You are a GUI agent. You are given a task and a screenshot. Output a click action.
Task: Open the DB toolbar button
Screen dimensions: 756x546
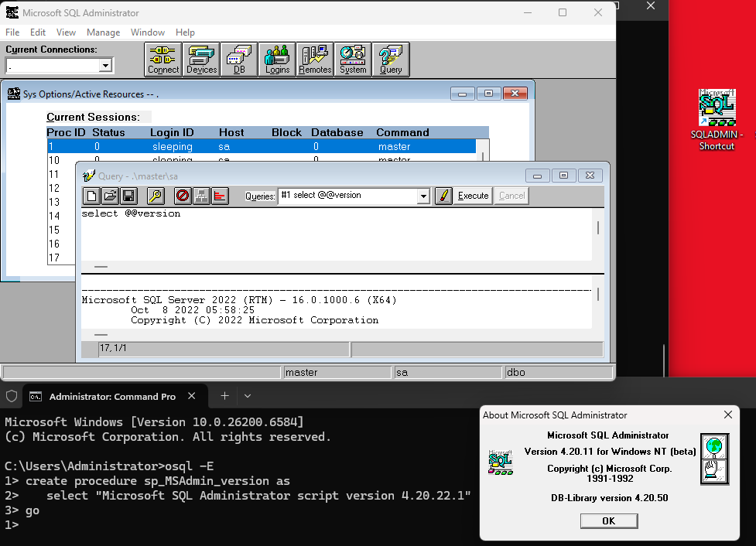click(239, 60)
